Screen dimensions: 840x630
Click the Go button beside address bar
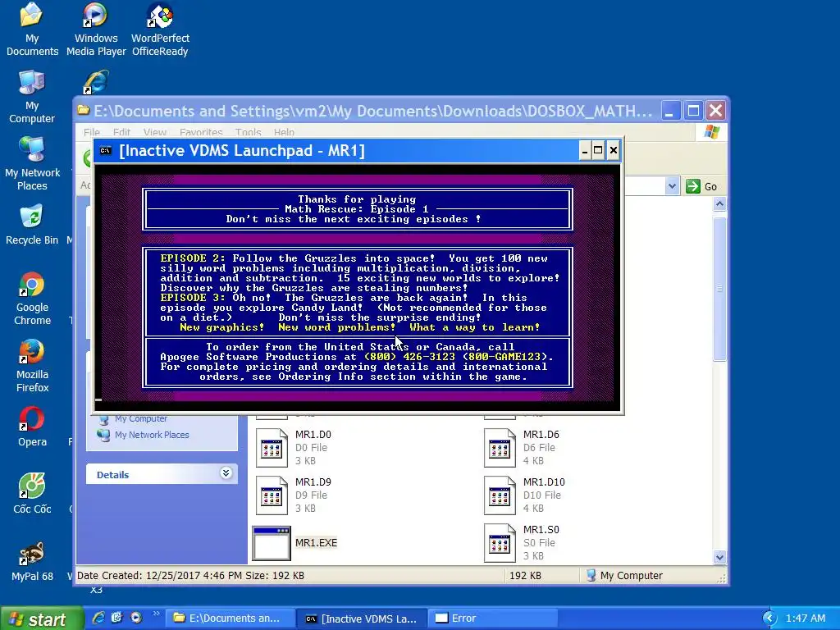tap(701, 186)
